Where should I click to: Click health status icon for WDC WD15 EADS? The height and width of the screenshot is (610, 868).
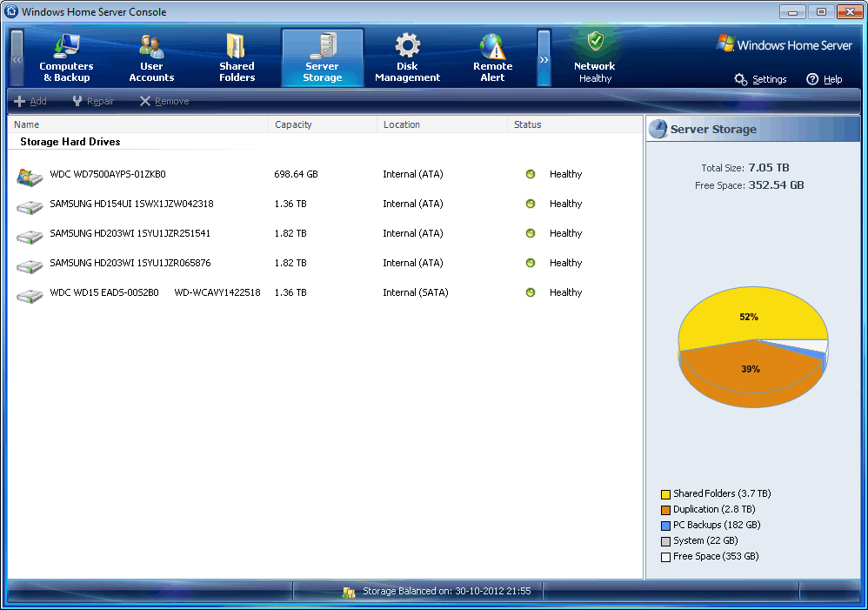[531, 292]
